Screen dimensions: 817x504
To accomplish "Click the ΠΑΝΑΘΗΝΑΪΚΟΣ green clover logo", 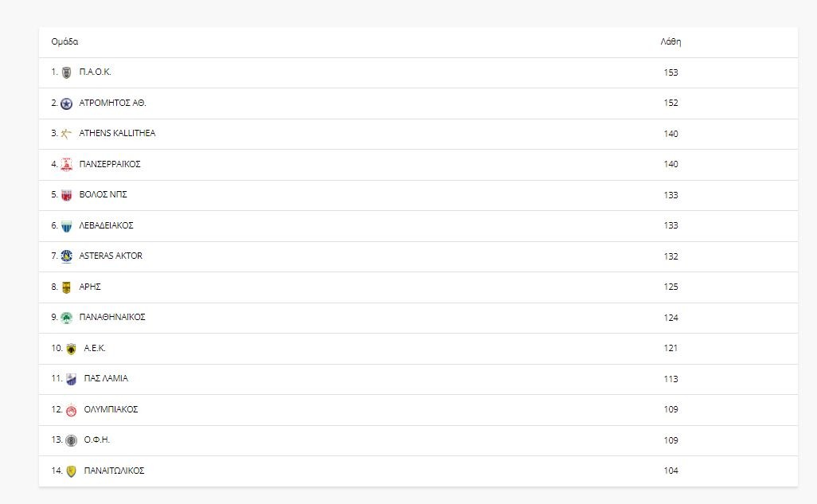I will (x=66, y=318).
